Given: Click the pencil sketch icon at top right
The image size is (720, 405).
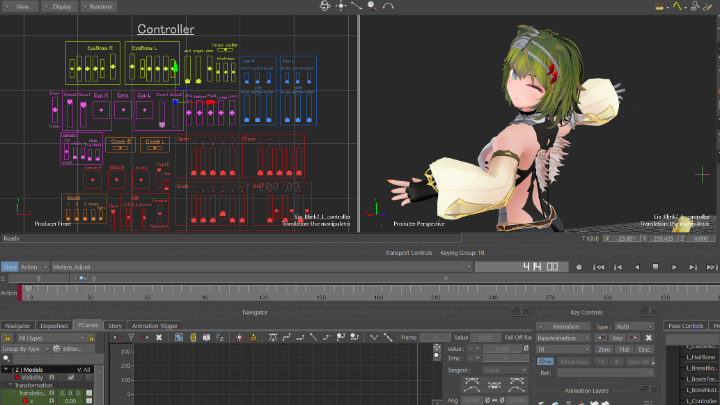Looking at the screenshot, I should pyautogui.click(x=708, y=6).
